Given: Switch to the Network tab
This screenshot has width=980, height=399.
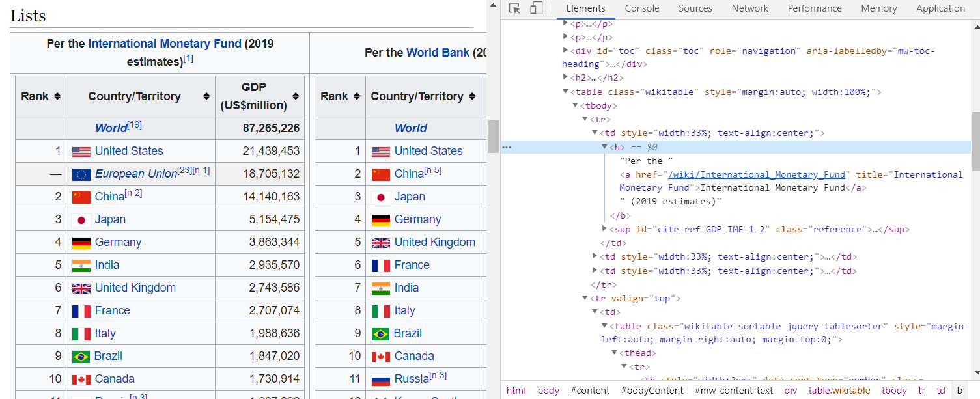Looking at the screenshot, I should [x=750, y=8].
